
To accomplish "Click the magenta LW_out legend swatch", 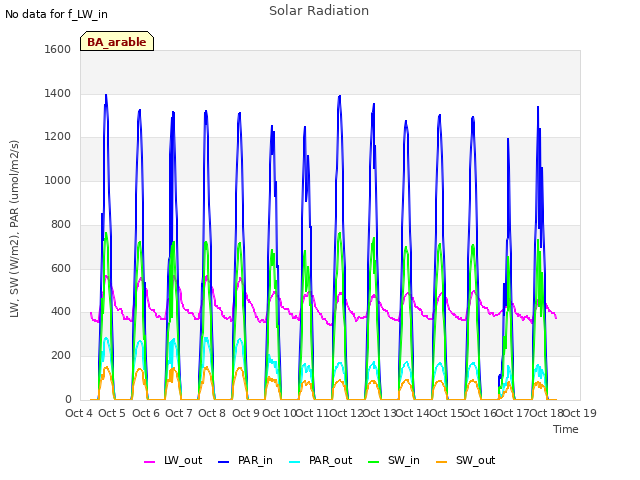I will tap(150, 462).
